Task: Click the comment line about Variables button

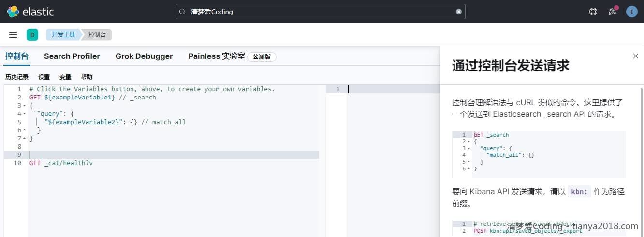Action: coord(152,89)
